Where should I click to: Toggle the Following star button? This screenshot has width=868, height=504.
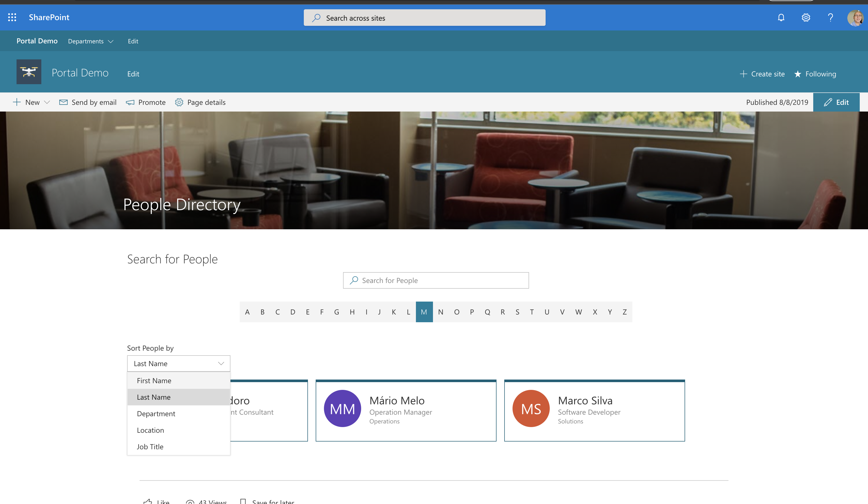coord(815,74)
